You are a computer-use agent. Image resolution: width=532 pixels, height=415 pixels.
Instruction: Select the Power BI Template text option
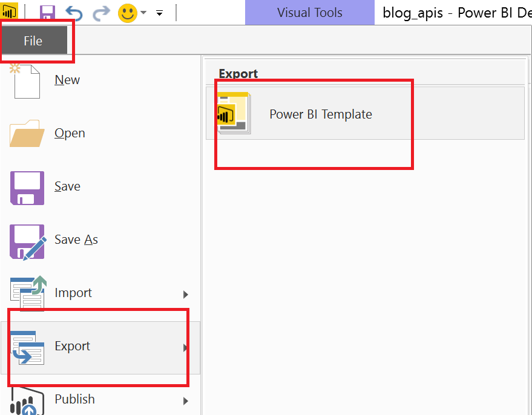[x=321, y=114]
